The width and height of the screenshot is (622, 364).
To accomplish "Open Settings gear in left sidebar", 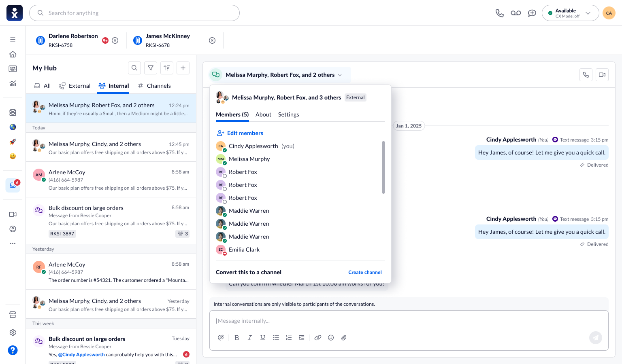I will 13,332.
